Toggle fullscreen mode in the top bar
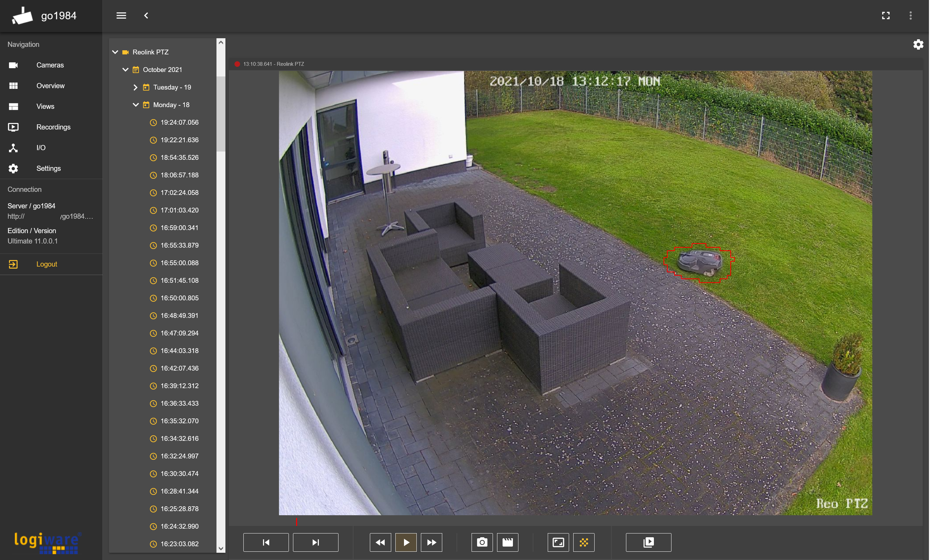 pyautogui.click(x=886, y=15)
